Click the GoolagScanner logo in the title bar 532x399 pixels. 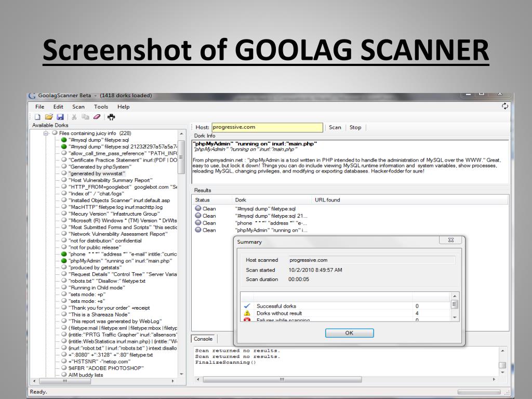click(32, 96)
